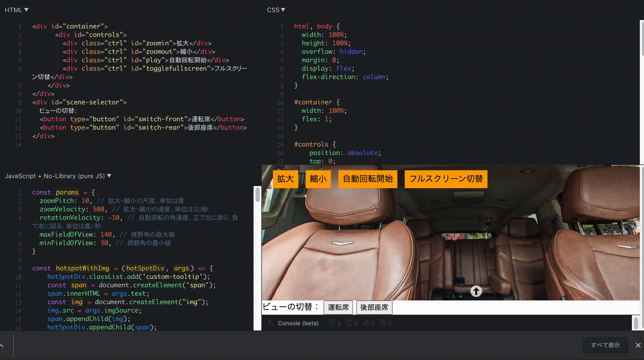Switch view to 運転席 driver seat
644x360 pixels.
[338, 307]
